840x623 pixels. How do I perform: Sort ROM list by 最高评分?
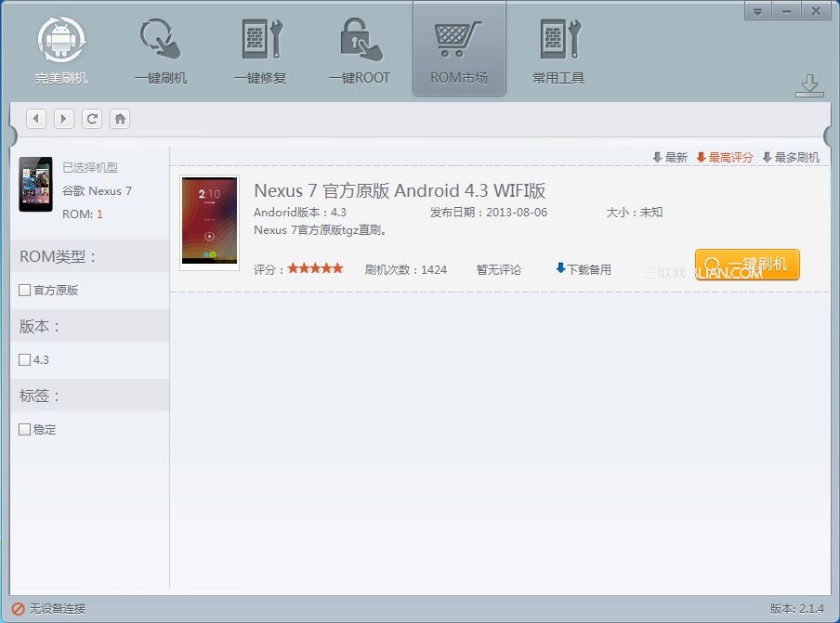724,157
